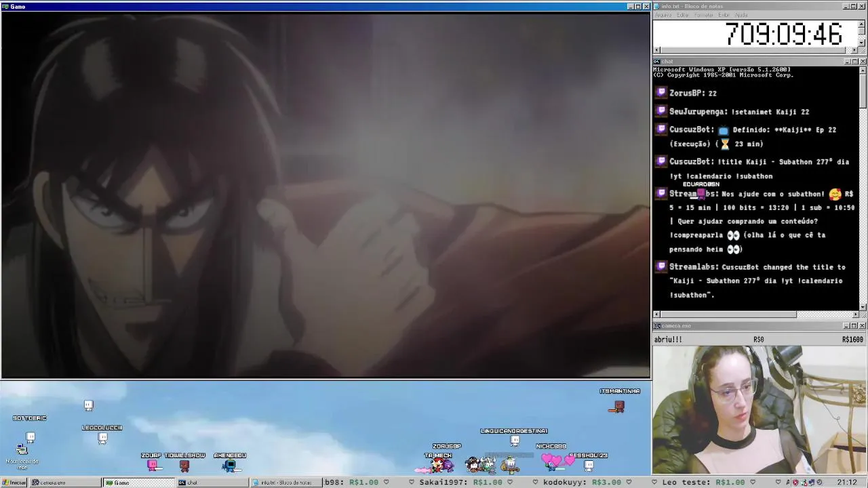868x488 pixels.
Task: Click the TA_MECH avatar sprite
Action: [439, 465]
